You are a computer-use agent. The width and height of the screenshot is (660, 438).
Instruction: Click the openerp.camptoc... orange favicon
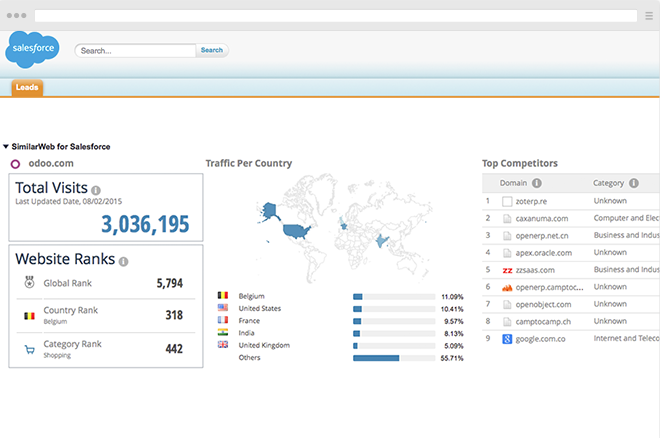507,288
